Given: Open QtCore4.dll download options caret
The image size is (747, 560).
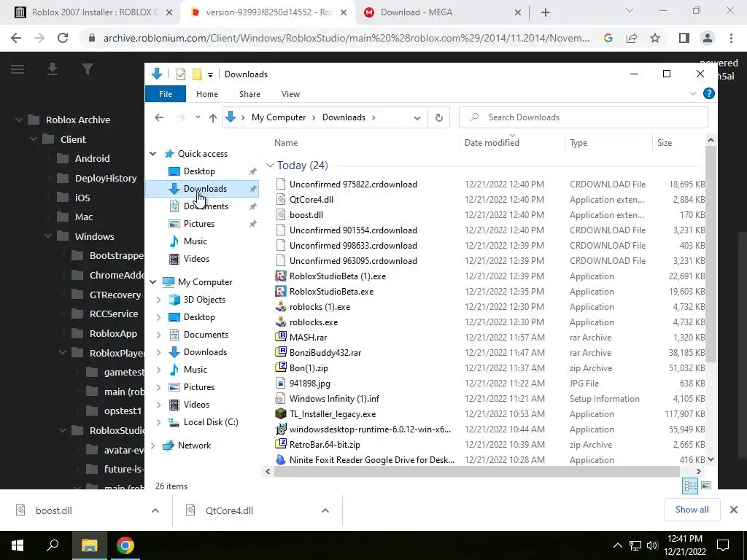Looking at the screenshot, I should point(325,510).
